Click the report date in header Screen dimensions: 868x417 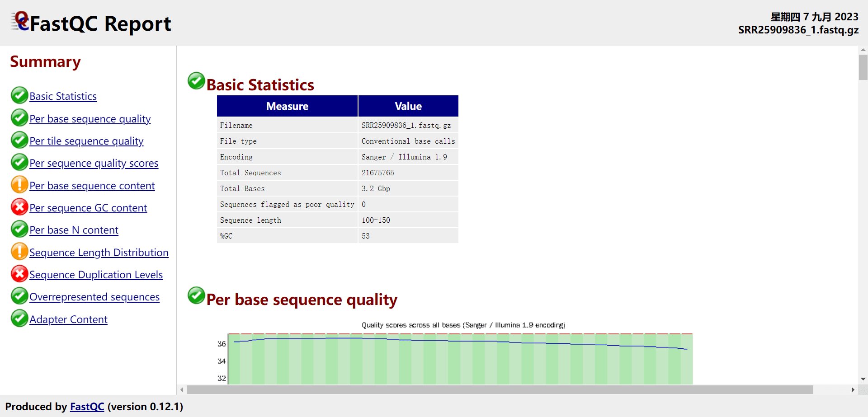(x=814, y=17)
